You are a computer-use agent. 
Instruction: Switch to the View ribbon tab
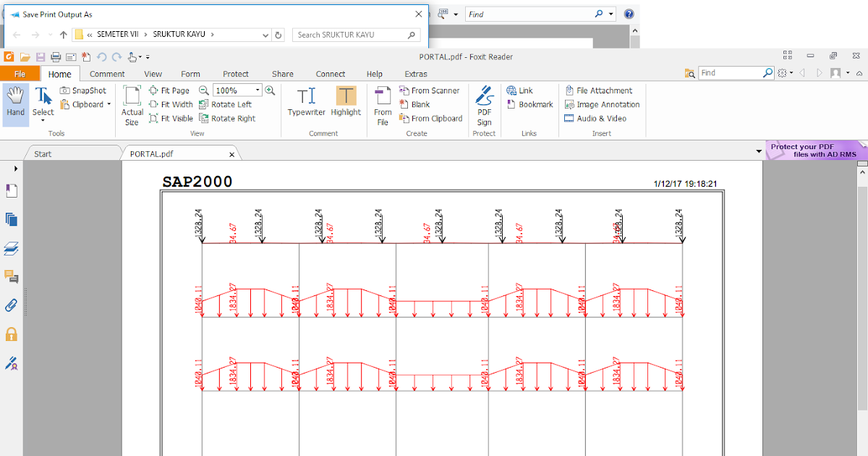pyautogui.click(x=153, y=74)
